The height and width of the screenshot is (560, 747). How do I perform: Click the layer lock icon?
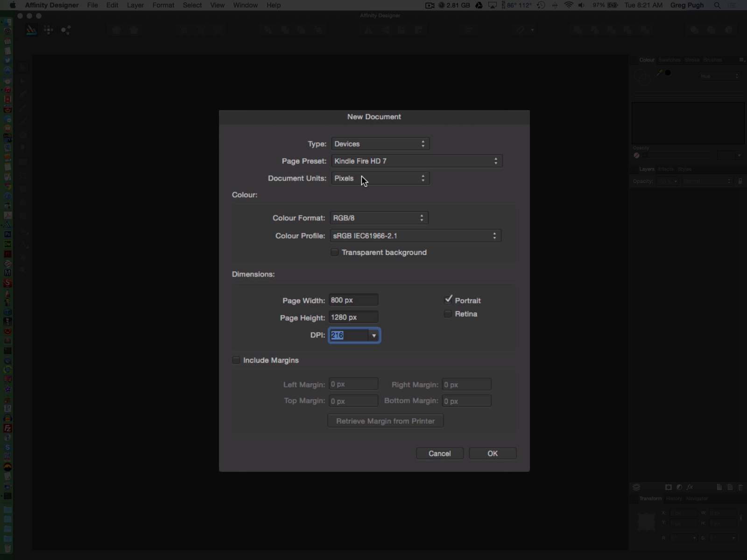coord(740,181)
